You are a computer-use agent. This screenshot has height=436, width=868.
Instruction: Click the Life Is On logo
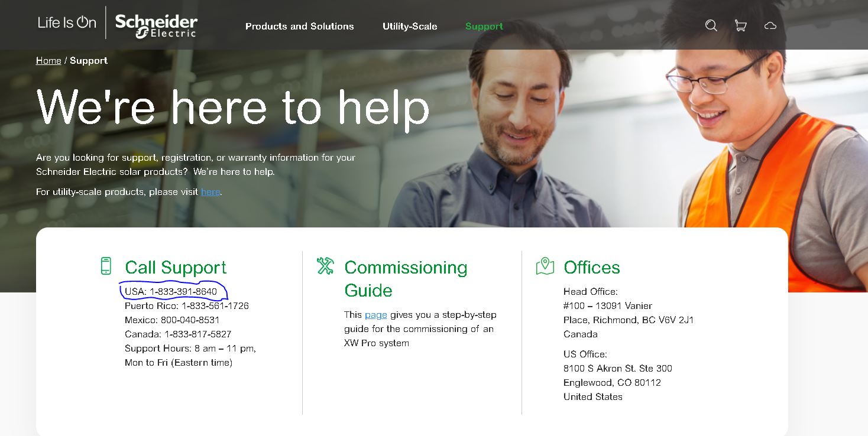[67, 22]
